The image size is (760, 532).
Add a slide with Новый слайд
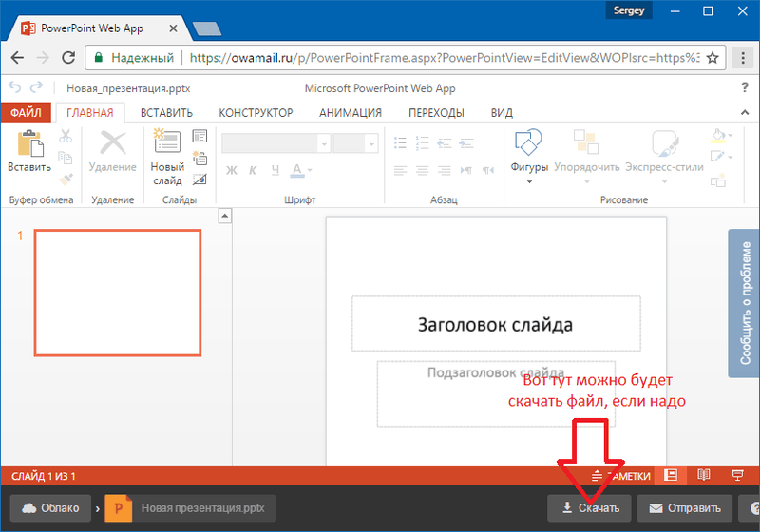tap(167, 157)
